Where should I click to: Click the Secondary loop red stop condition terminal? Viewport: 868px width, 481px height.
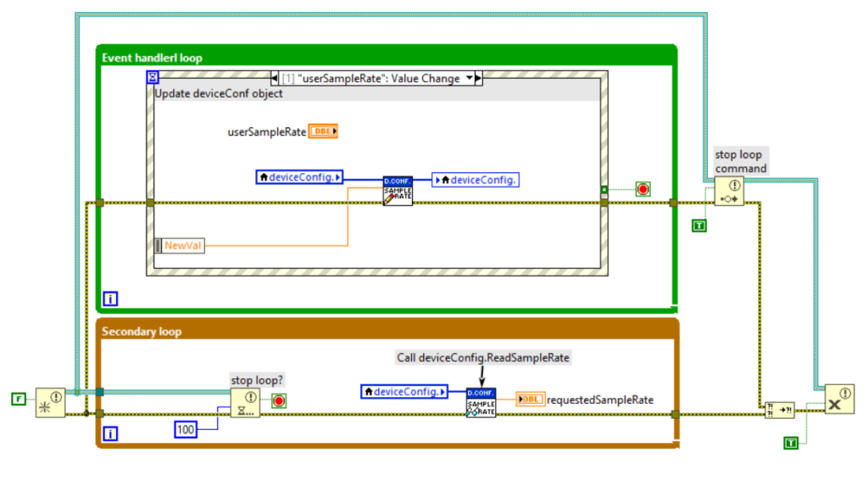coord(278,401)
